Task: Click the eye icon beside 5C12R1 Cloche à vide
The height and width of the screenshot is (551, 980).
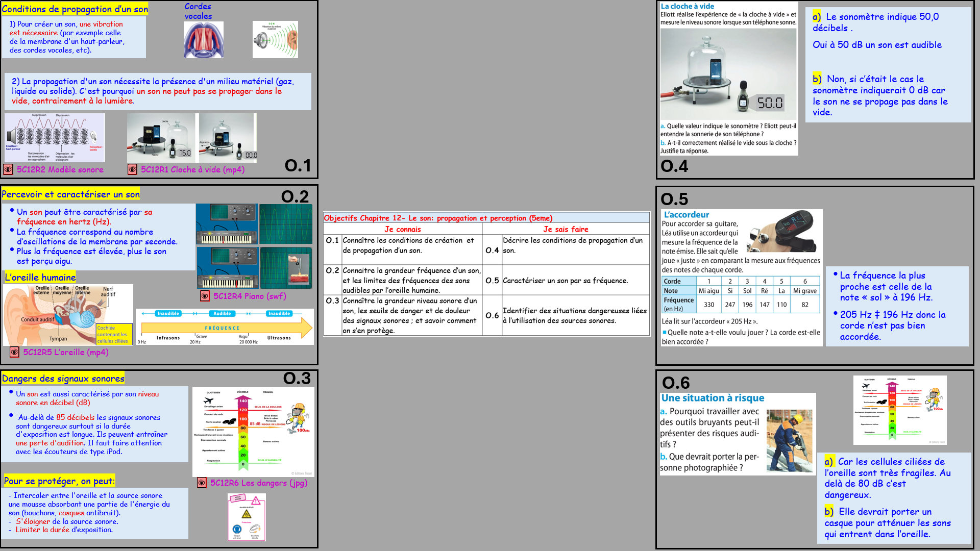Action: point(132,169)
